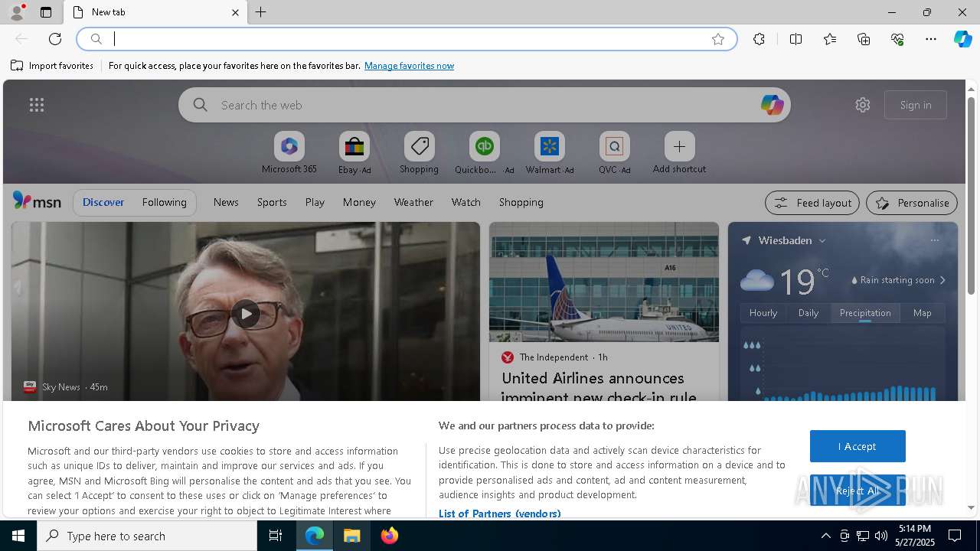Viewport: 980px width, 551px height.
Task: Expand Rain starting soon arrow
Action: [x=942, y=280]
